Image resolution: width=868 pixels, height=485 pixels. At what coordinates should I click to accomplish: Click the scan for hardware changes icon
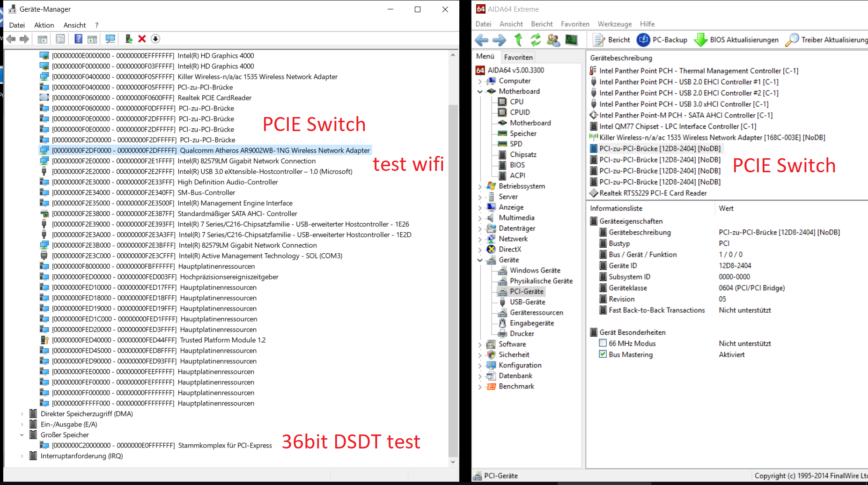click(x=110, y=39)
